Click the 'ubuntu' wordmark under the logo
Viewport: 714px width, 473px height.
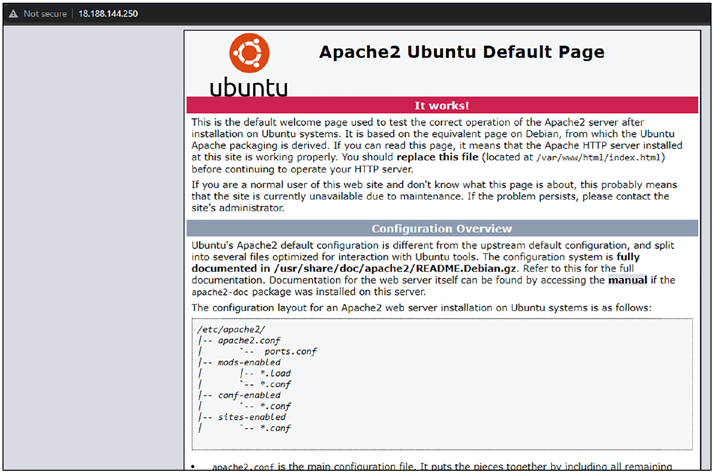249,87
